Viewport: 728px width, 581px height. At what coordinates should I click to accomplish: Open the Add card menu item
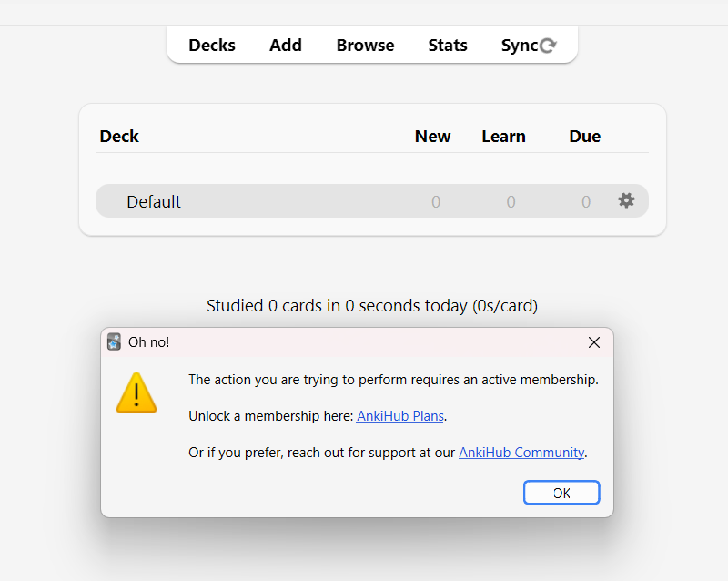tap(286, 46)
